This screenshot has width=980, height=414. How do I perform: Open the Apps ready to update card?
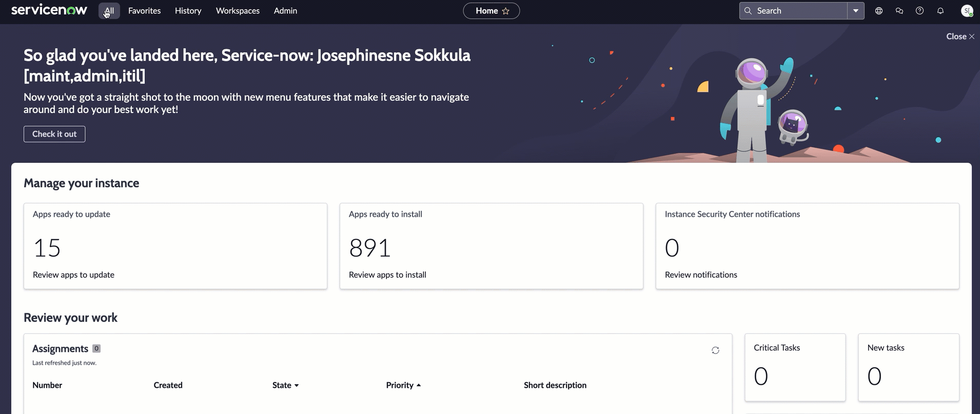pyautogui.click(x=175, y=246)
